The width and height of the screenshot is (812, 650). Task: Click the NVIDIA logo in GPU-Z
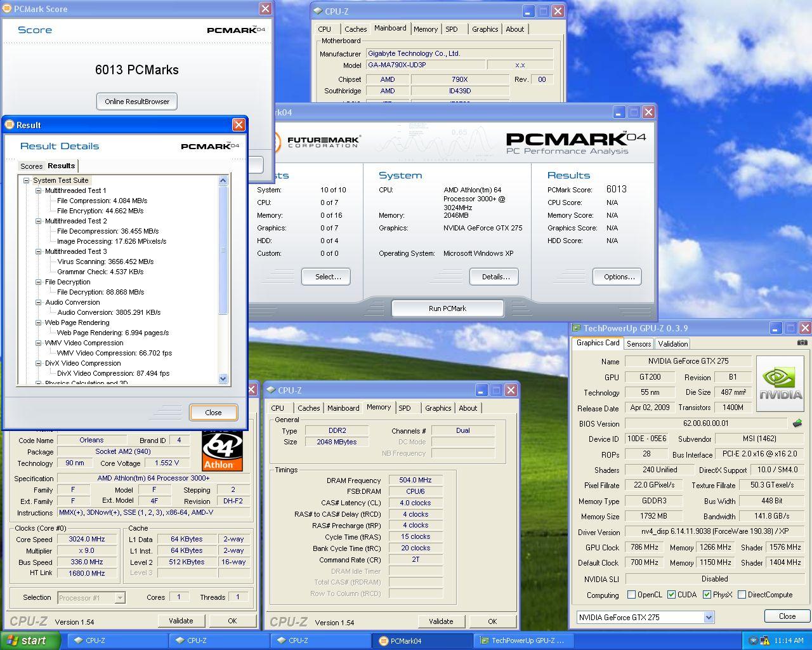780,383
